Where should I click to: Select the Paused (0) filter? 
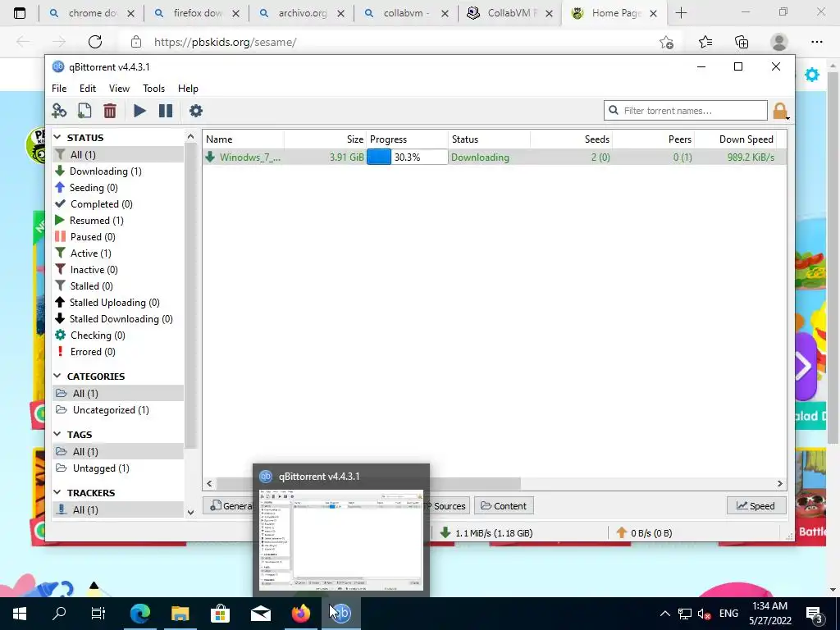pos(118,237)
